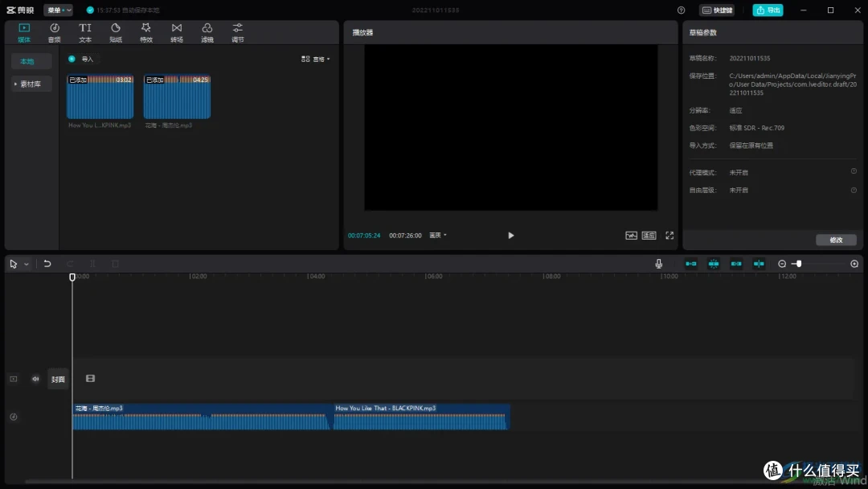Toggle the auto snap button
868x489 pixels.
tap(714, 264)
